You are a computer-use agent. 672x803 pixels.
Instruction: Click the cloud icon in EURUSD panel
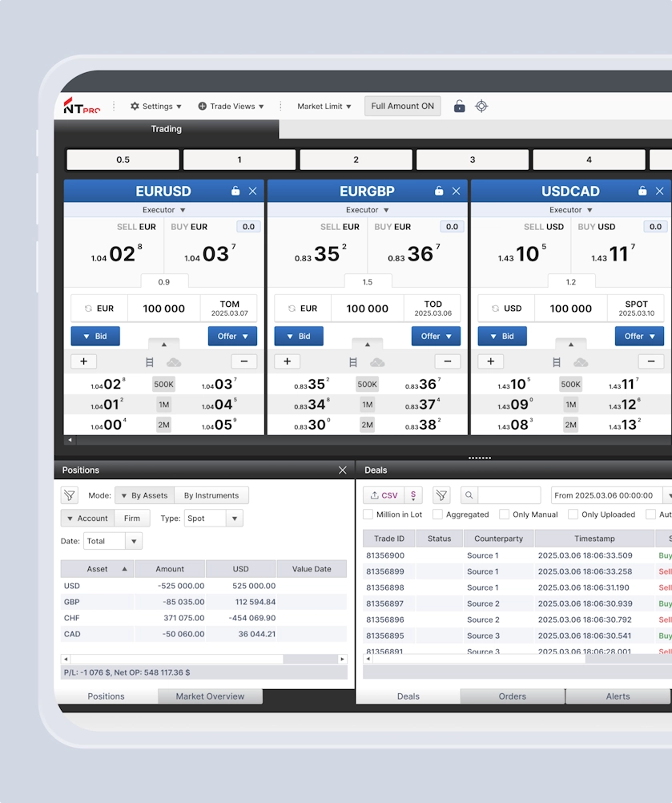coord(174,362)
